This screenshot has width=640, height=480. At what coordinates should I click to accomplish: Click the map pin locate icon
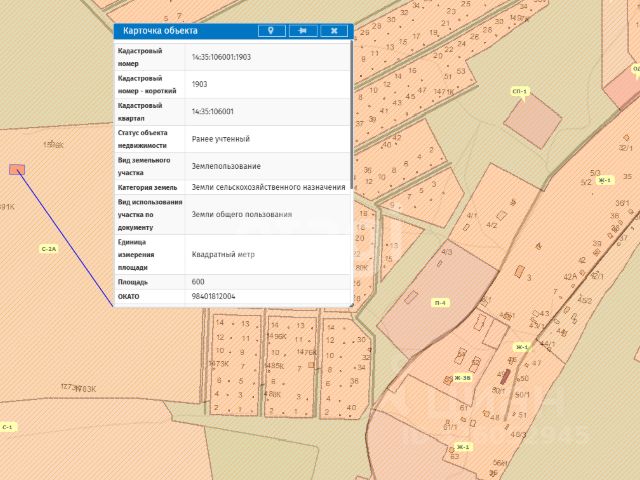[x=271, y=31]
